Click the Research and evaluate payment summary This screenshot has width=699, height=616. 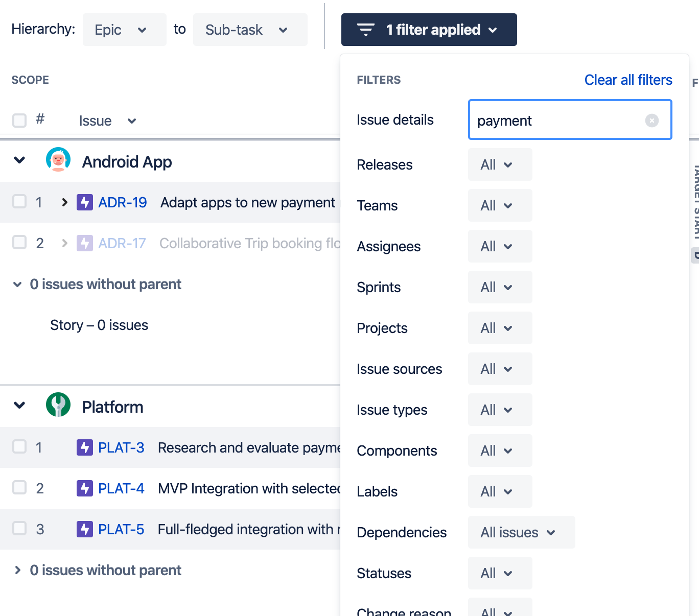pyautogui.click(x=249, y=448)
